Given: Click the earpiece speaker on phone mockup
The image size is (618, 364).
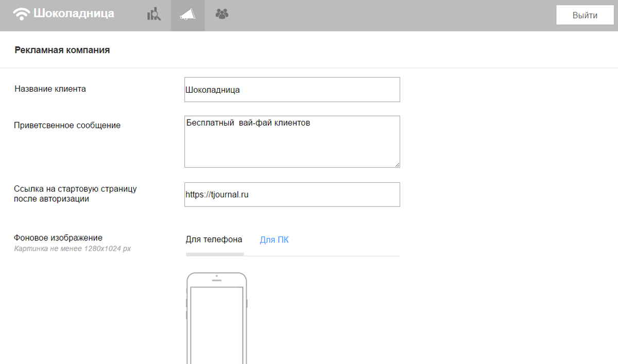Looking at the screenshot, I should (217, 281).
